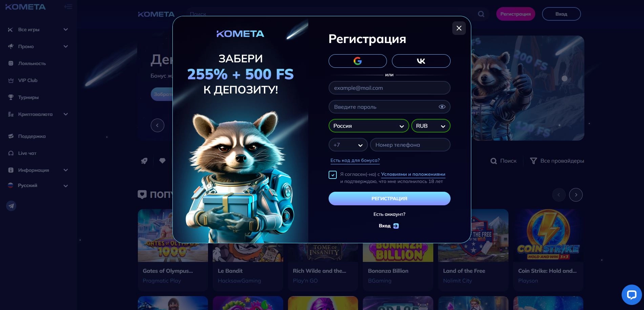Screen dimensions: 644x310
Task: Open the Россия country dropdown
Action: coord(369,126)
